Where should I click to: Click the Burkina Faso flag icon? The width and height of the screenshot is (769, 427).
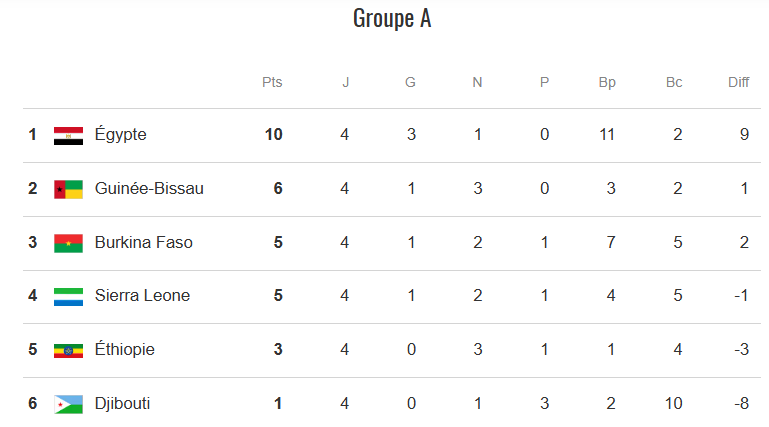(68, 243)
